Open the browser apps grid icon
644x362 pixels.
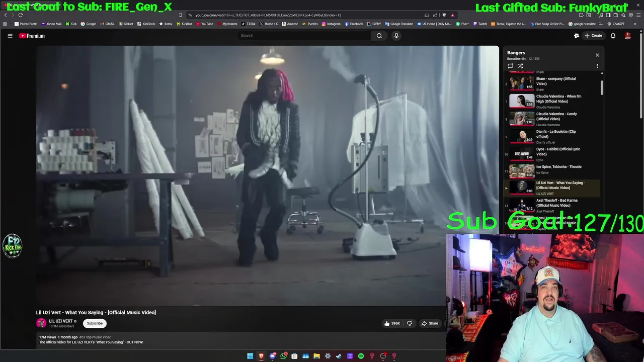point(5,24)
